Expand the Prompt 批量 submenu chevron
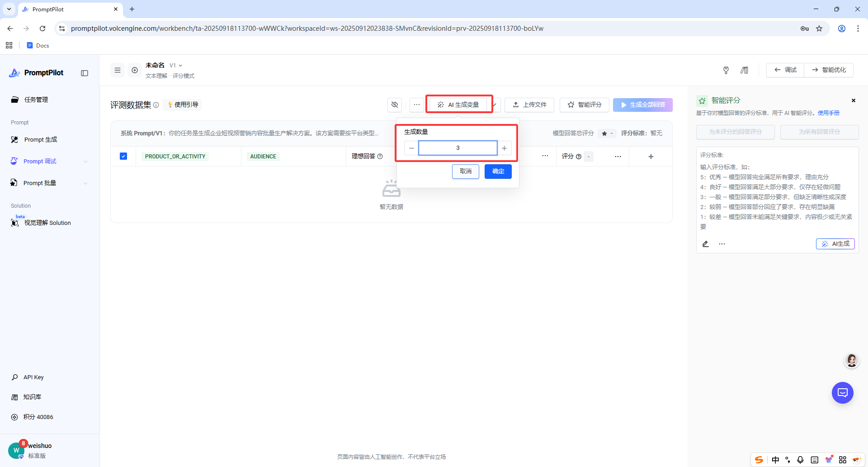The height and width of the screenshot is (467, 868). click(85, 183)
